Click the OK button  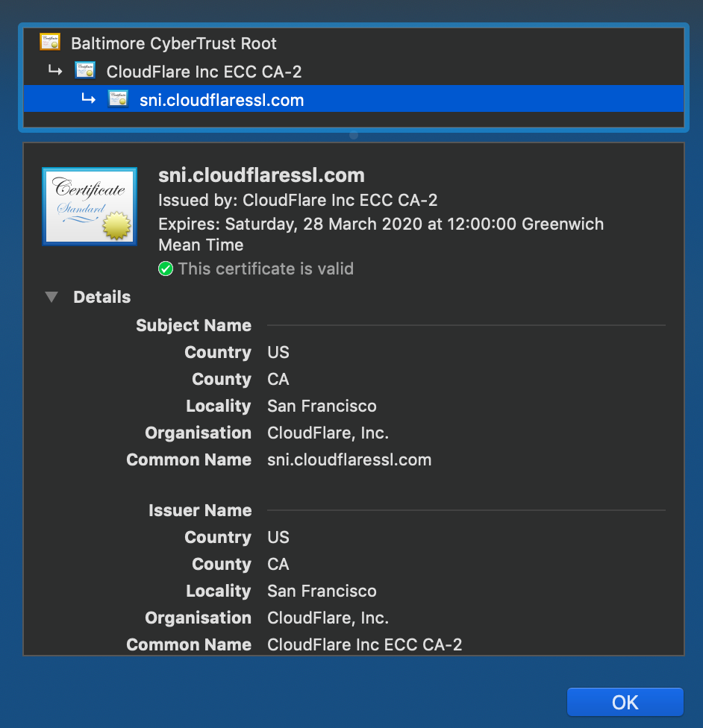point(625,702)
